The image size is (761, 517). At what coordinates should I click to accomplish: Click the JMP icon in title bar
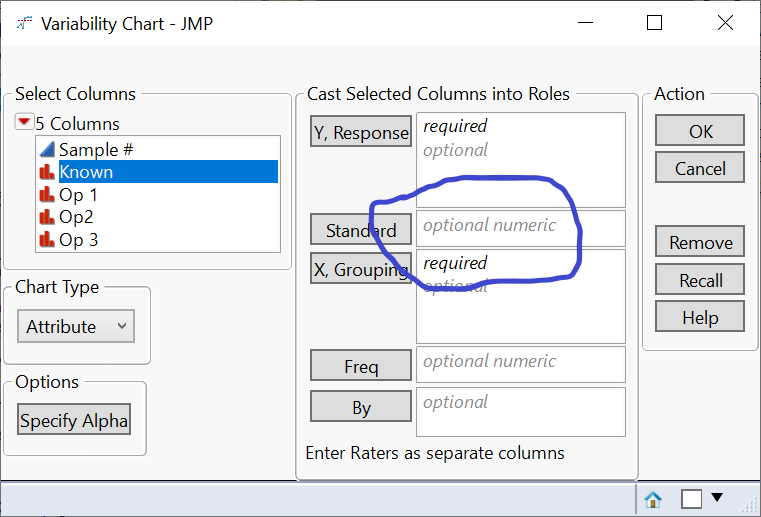click(x=22, y=23)
